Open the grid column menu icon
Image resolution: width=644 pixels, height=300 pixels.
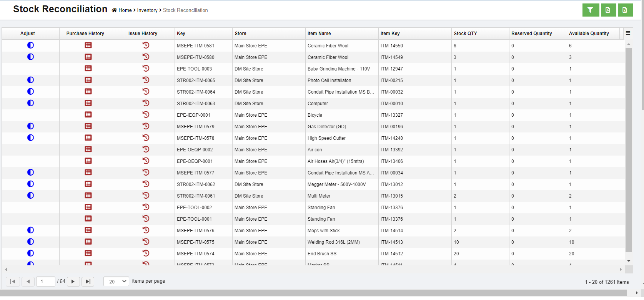click(628, 33)
